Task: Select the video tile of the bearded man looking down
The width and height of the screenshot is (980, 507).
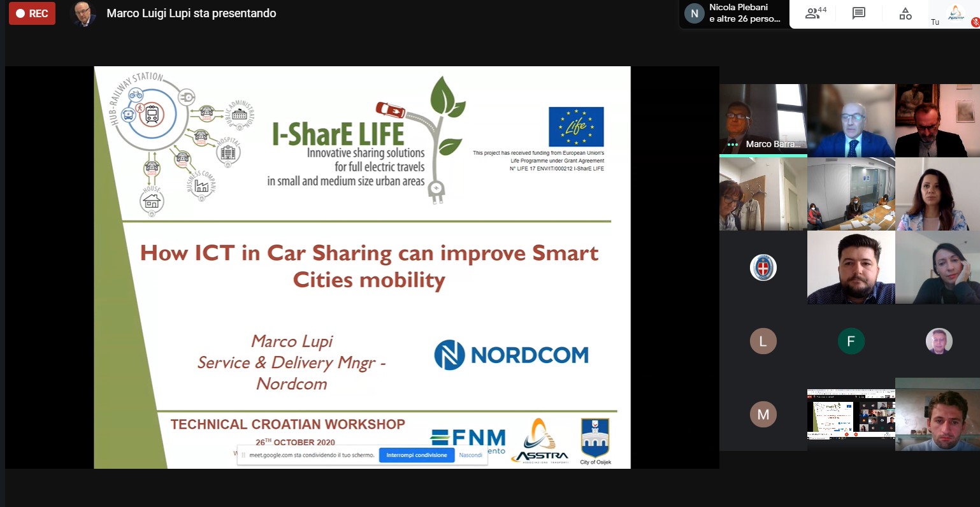Action: [937, 120]
